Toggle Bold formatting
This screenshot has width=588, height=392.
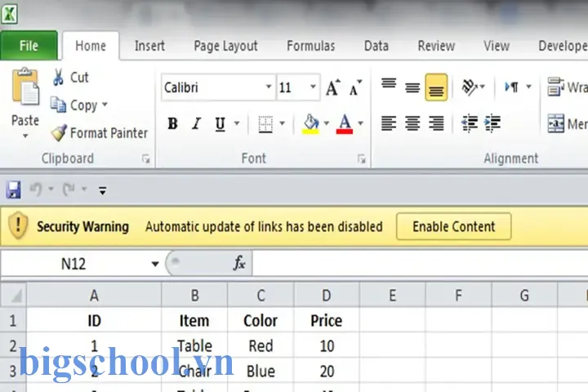[172, 123]
